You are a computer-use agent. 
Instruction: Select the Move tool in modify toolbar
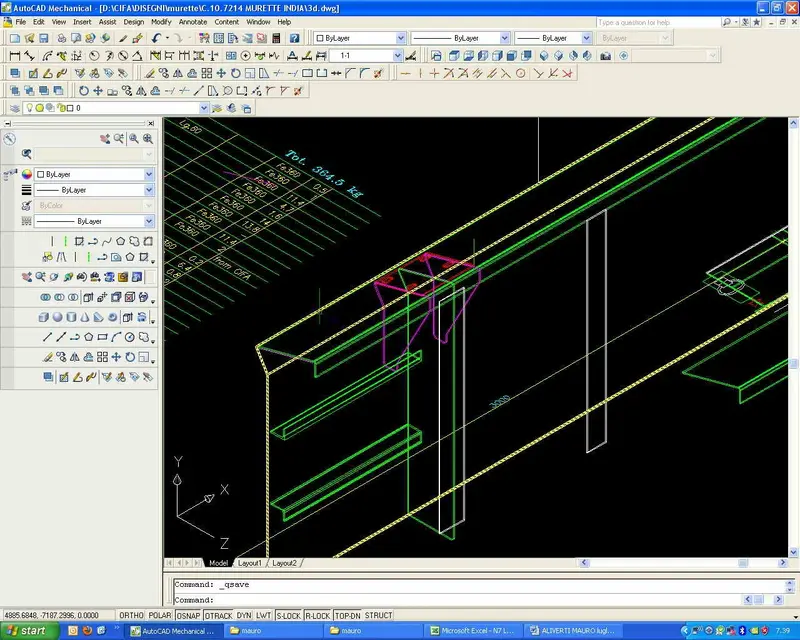[221, 73]
